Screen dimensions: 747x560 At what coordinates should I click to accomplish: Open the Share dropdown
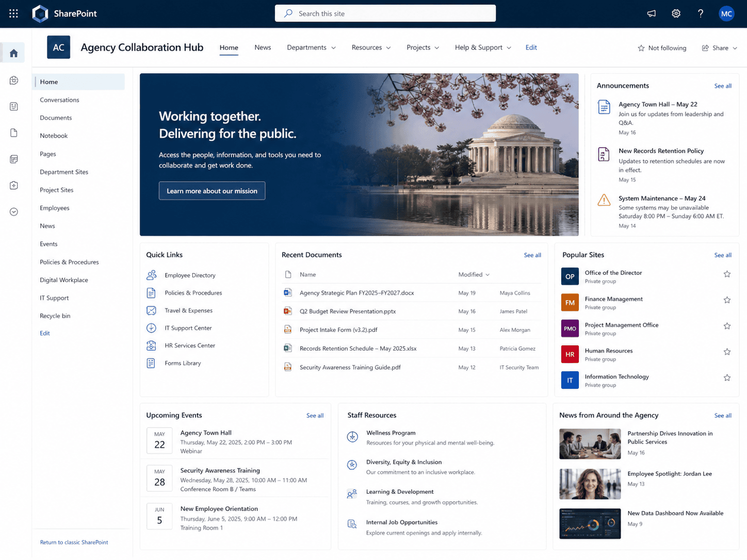tap(719, 48)
